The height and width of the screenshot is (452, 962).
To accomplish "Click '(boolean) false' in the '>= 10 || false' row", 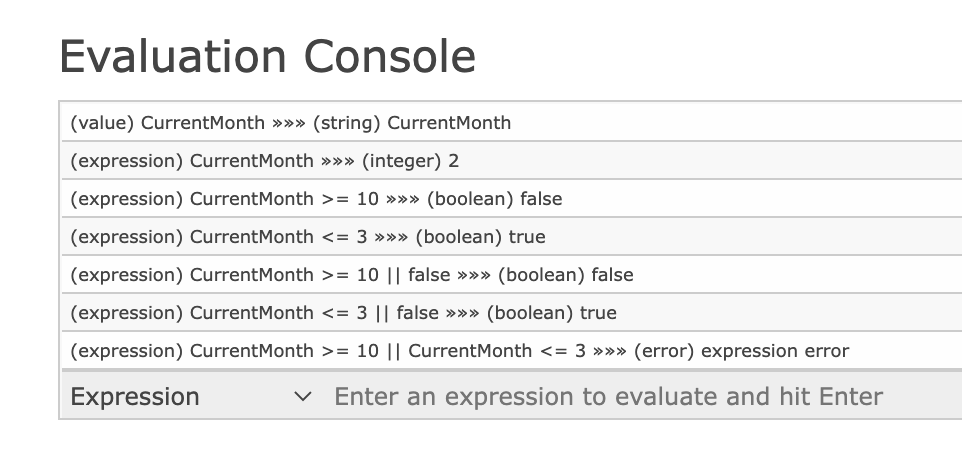I will [x=566, y=275].
